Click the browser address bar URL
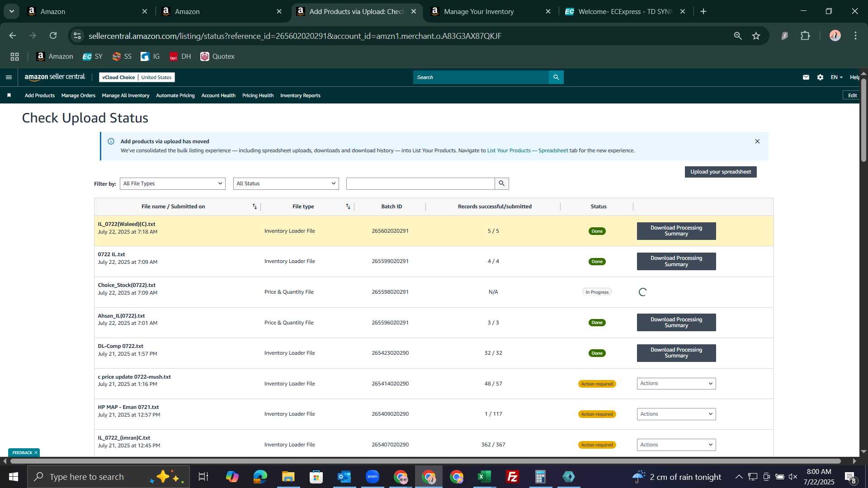 pos(295,36)
